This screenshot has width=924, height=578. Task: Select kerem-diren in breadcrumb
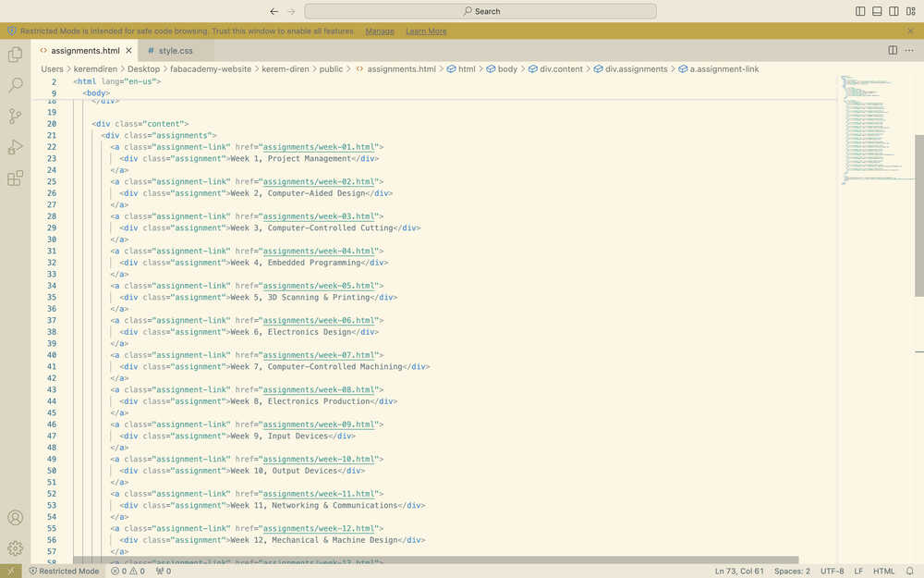tap(286, 69)
